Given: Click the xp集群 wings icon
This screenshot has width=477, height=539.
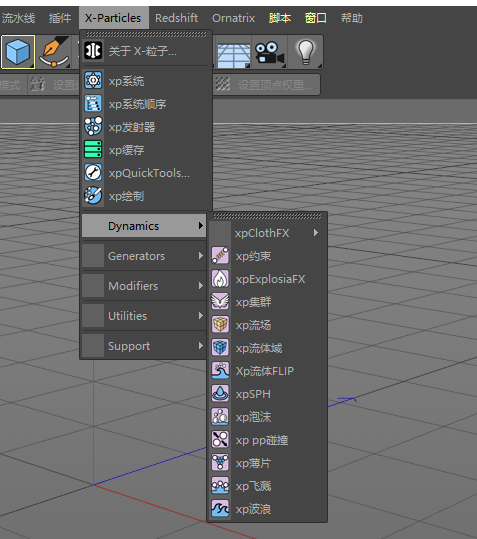Looking at the screenshot, I should point(220,301).
